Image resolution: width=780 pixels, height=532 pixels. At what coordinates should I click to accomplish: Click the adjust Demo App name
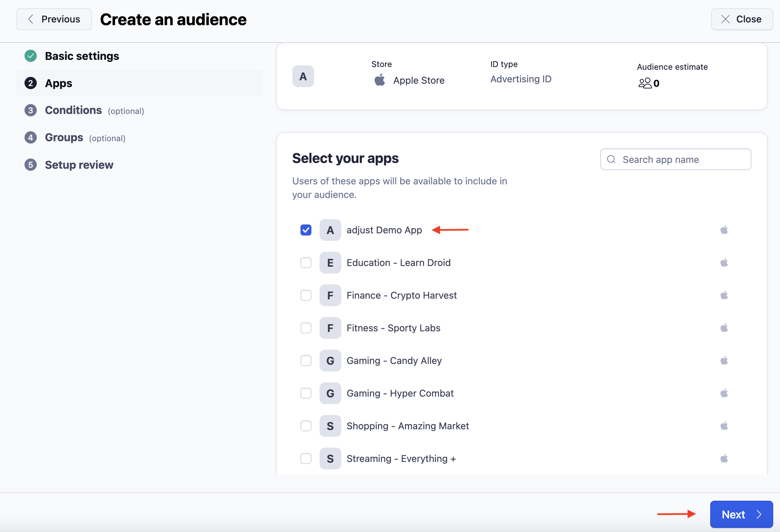pos(384,230)
